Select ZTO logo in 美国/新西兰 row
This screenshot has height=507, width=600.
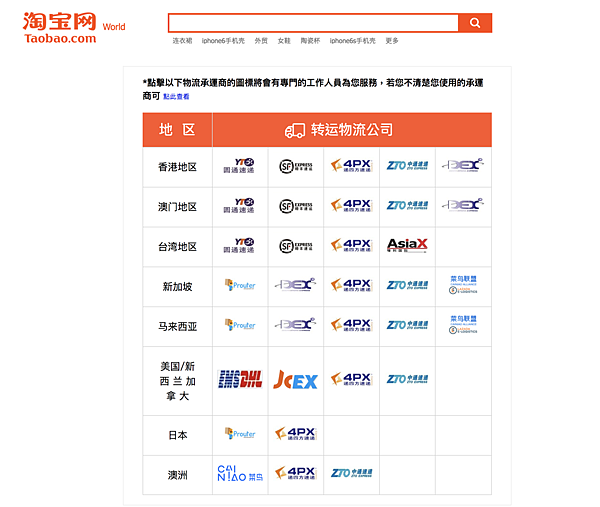click(x=407, y=379)
